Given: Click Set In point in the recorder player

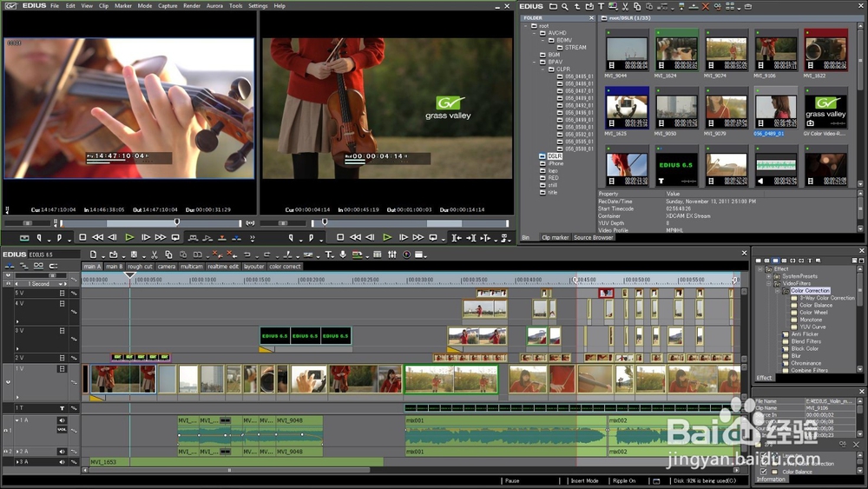Looking at the screenshot, I should coord(291,238).
